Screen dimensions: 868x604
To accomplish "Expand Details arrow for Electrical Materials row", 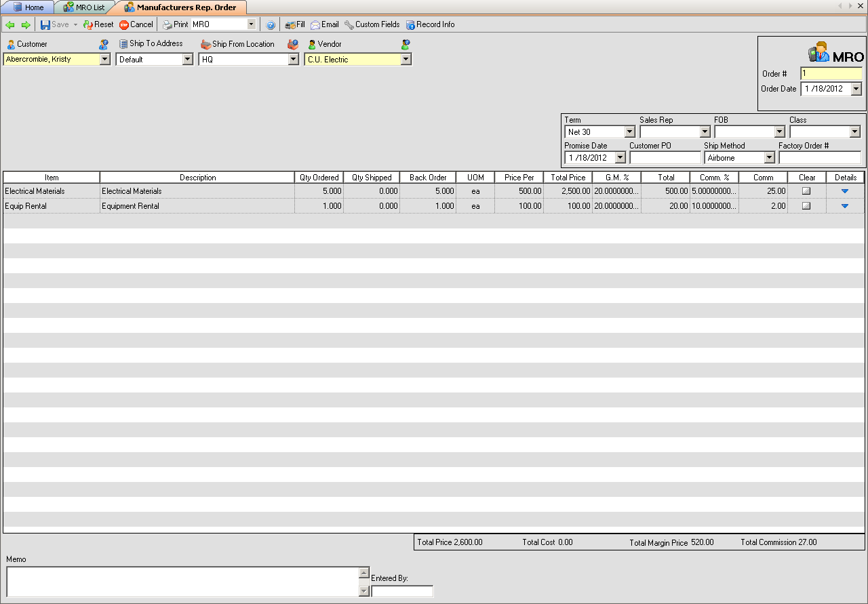I will tap(845, 191).
